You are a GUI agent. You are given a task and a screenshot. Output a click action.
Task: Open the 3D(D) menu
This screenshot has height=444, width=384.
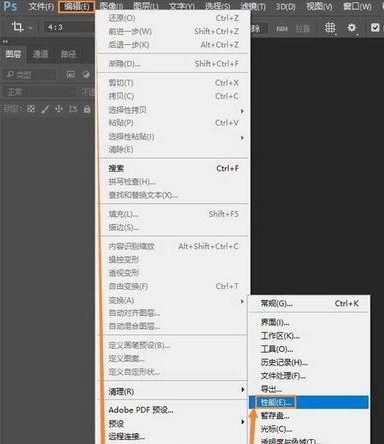[286, 6]
